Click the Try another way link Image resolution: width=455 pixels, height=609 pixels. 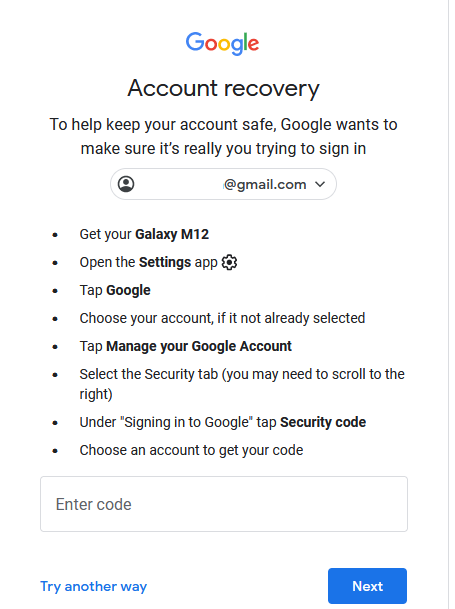point(94,586)
